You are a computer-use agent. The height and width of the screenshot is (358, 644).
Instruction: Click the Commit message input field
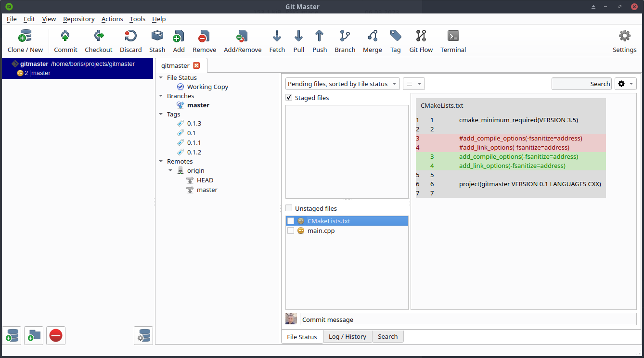pos(468,319)
